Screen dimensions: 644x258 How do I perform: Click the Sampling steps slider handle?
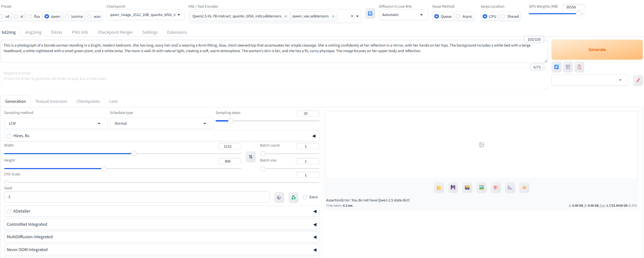231,121
